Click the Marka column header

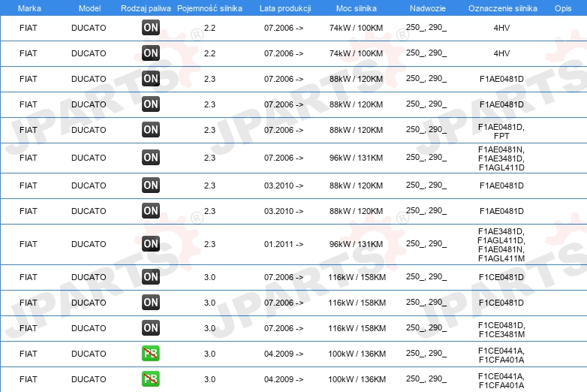[29, 8]
